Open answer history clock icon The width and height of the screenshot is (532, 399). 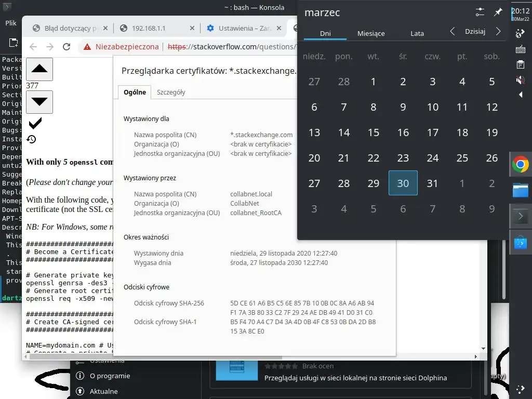(x=31, y=139)
